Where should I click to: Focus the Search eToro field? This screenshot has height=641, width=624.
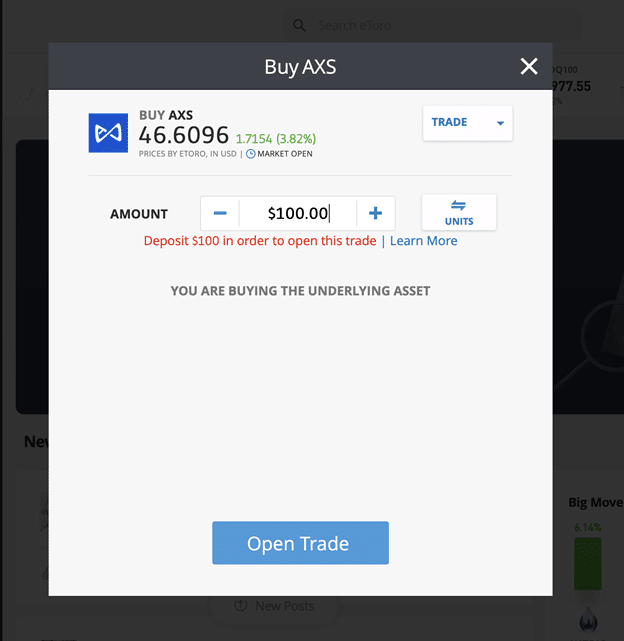(433, 26)
